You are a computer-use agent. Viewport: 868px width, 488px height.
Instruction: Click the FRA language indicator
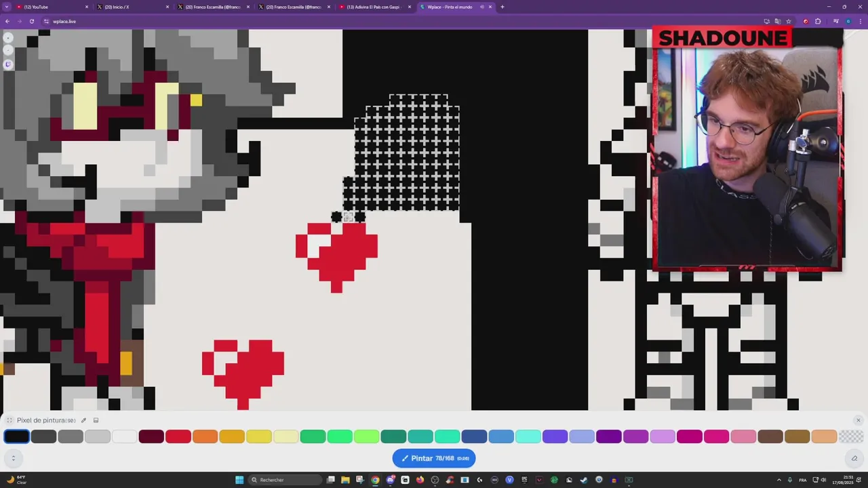(x=803, y=480)
